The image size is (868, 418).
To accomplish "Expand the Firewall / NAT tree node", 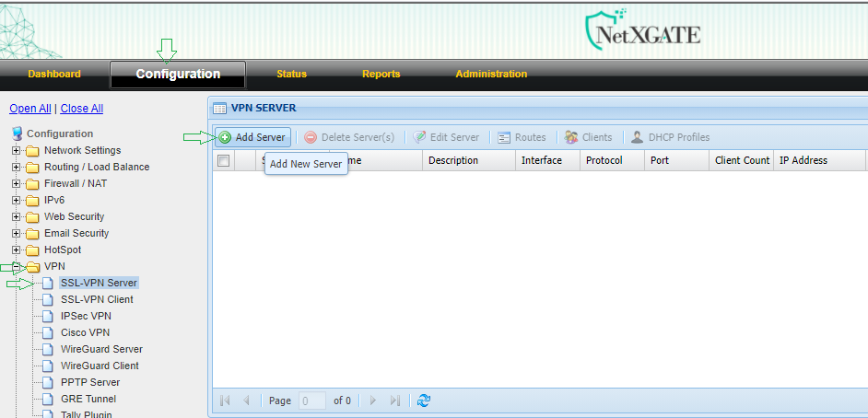I will click(16, 184).
